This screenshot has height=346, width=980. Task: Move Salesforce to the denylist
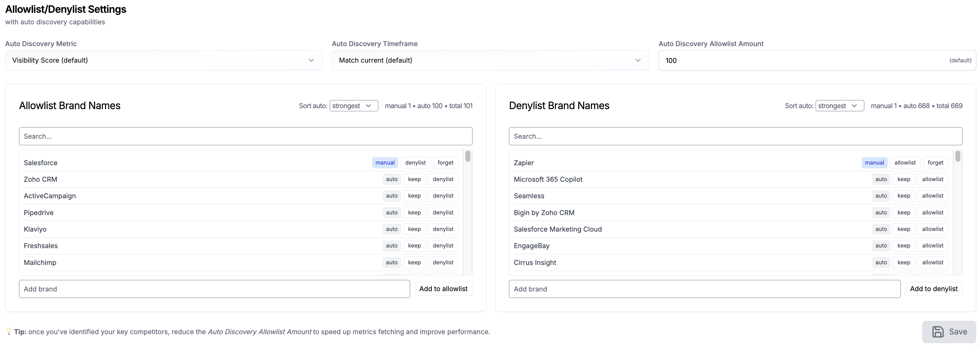coord(415,163)
